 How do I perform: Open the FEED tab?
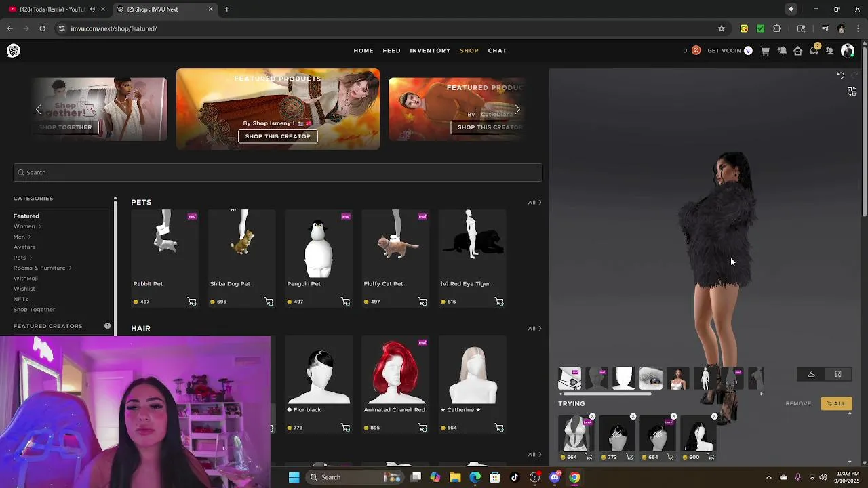pyautogui.click(x=391, y=51)
